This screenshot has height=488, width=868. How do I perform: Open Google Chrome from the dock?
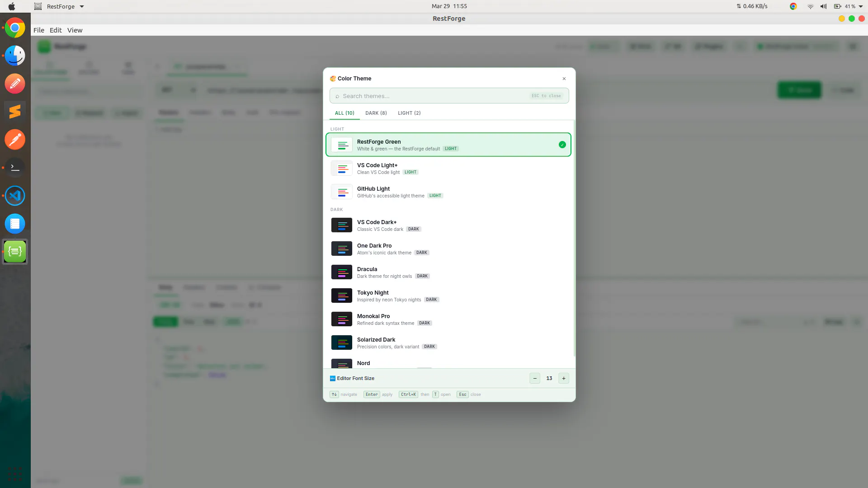tap(15, 28)
